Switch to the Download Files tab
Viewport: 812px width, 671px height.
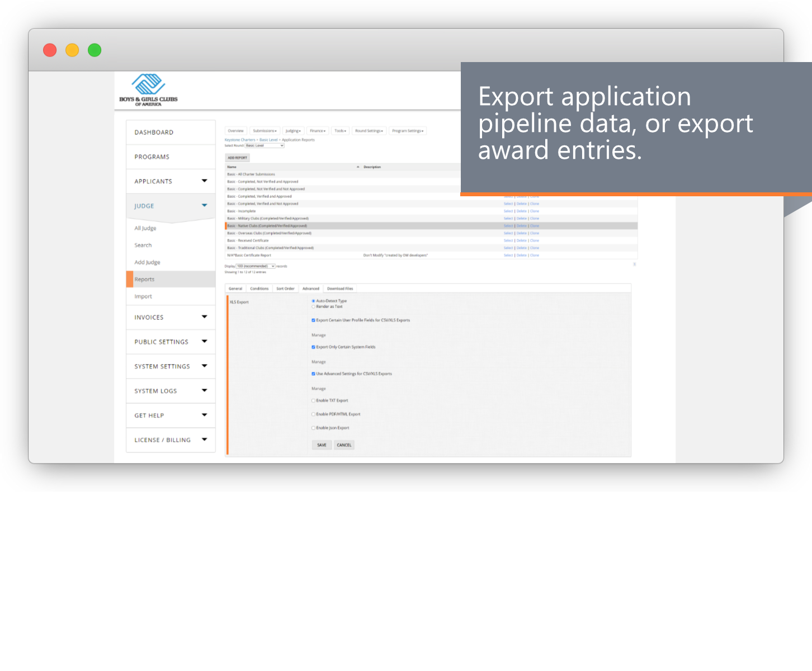pos(340,289)
